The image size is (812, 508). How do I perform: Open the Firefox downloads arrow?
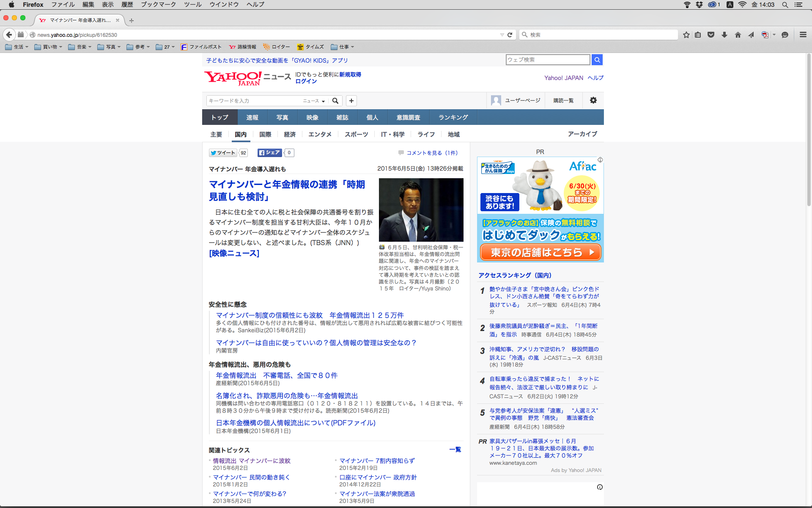[724, 35]
